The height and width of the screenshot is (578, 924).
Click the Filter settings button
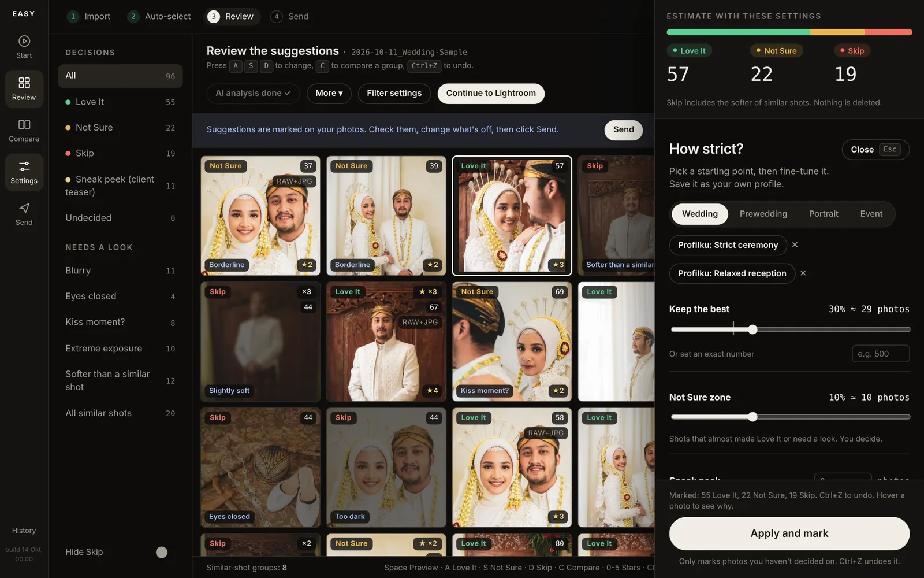[x=394, y=94]
